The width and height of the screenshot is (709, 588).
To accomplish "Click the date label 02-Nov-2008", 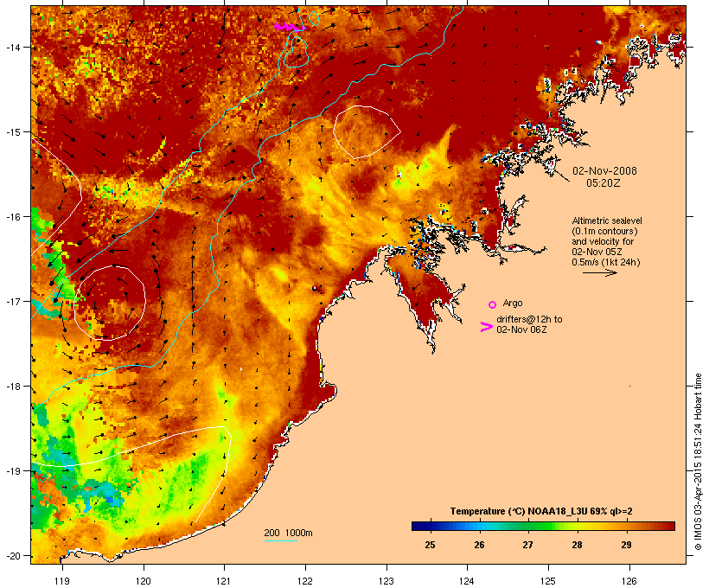I will [x=604, y=171].
